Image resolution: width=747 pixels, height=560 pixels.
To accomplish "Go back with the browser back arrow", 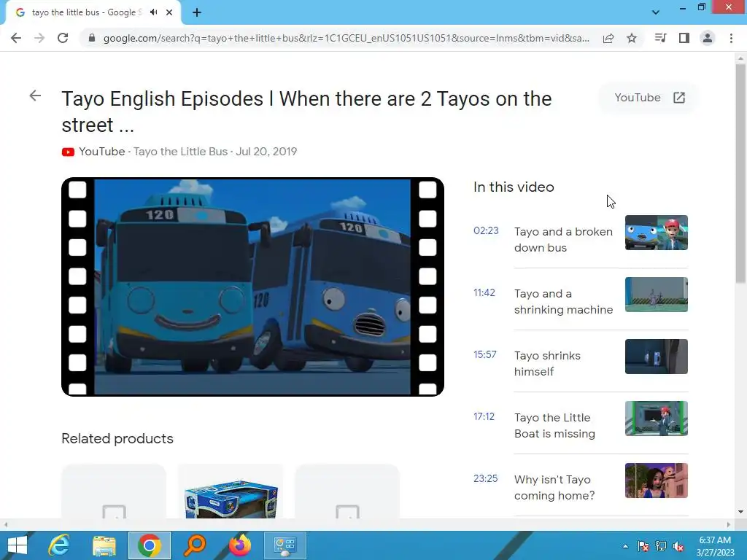I will pos(16,38).
